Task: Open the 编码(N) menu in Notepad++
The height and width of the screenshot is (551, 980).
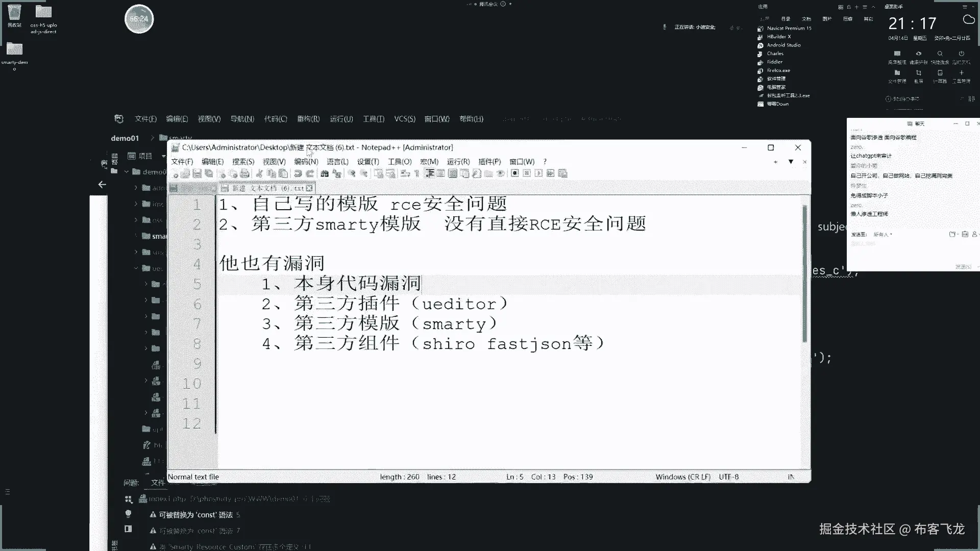Action: click(306, 162)
